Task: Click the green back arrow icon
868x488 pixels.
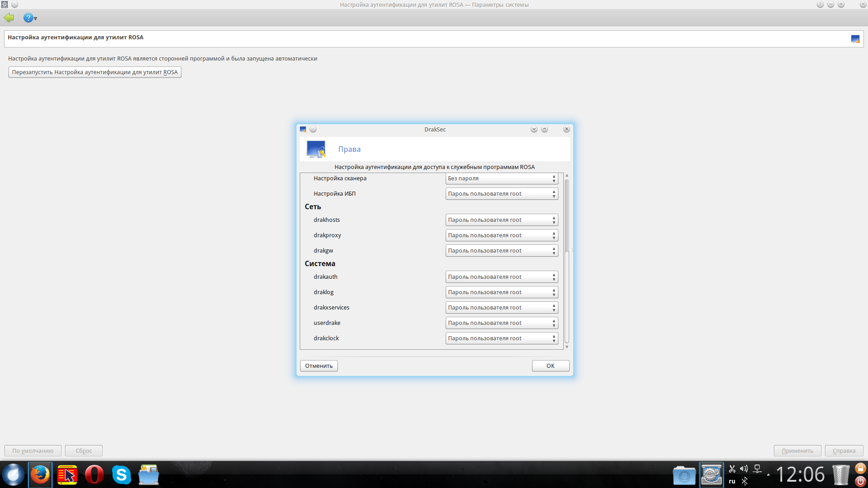Action: coord(9,18)
